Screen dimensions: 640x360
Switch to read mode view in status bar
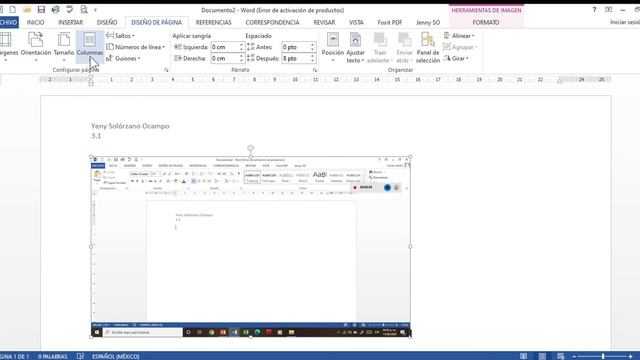(523, 356)
